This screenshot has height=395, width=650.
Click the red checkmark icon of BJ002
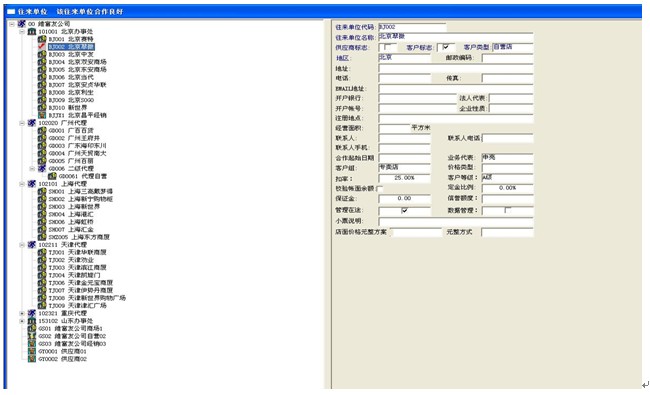[x=42, y=46]
